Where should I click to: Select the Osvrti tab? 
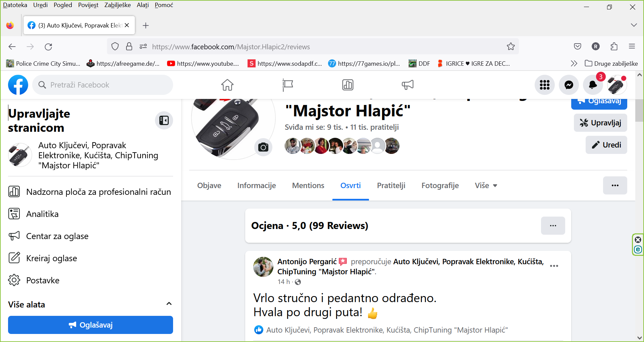(x=351, y=185)
